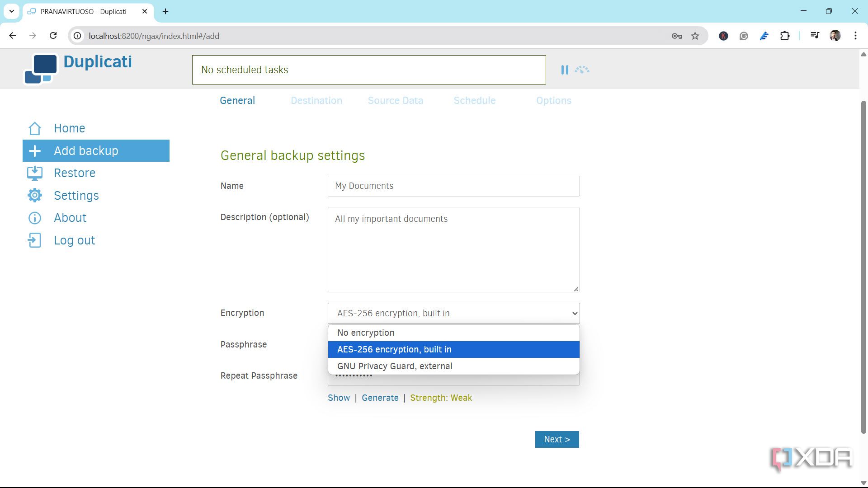Pause scheduled tasks with the pause icon
Viewport: 868px width, 488px height.
(x=565, y=70)
